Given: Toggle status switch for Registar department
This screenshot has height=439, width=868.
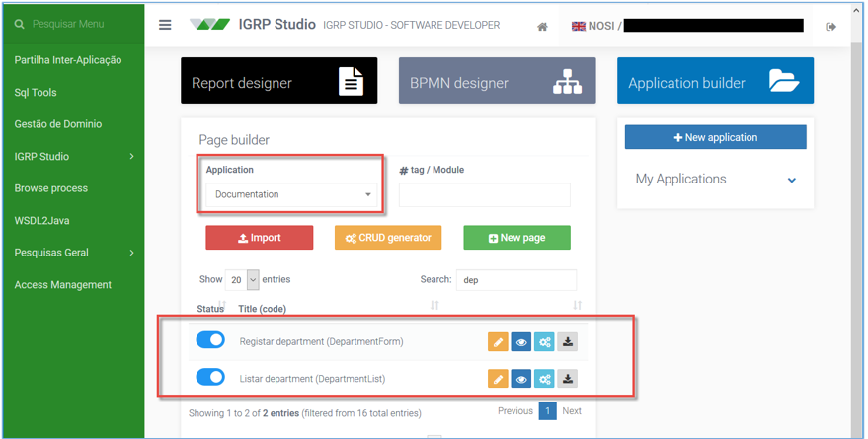Looking at the screenshot, I should pos(210,340).
